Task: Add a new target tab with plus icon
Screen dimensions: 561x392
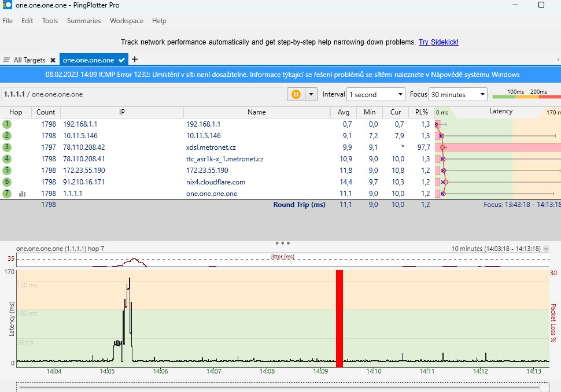Action: [x=135, y=59]
